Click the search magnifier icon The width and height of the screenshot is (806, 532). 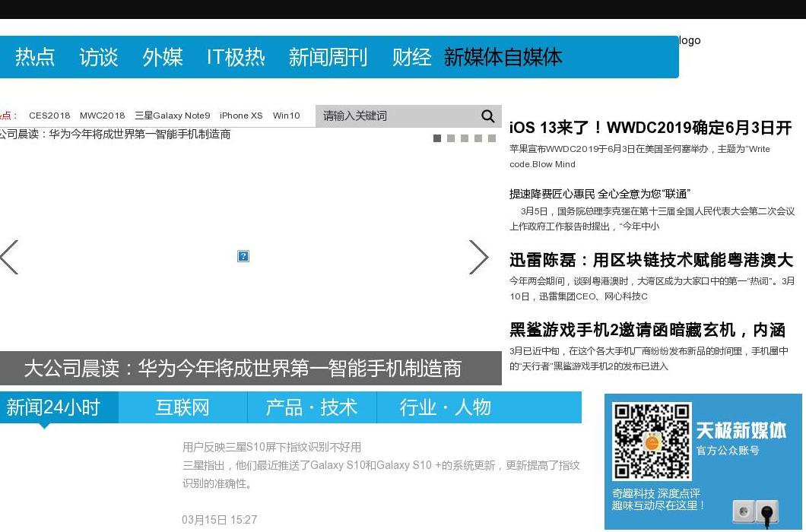(x=488, y=116)
